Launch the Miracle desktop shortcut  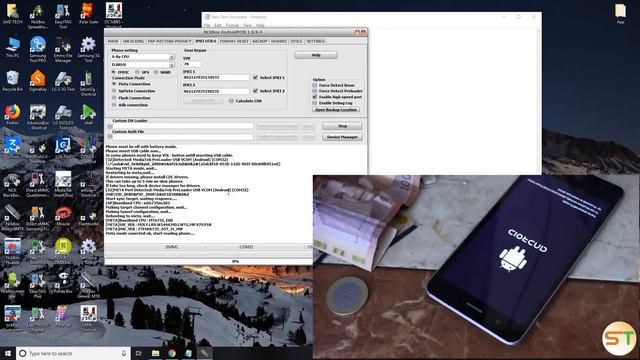[63, 215]
